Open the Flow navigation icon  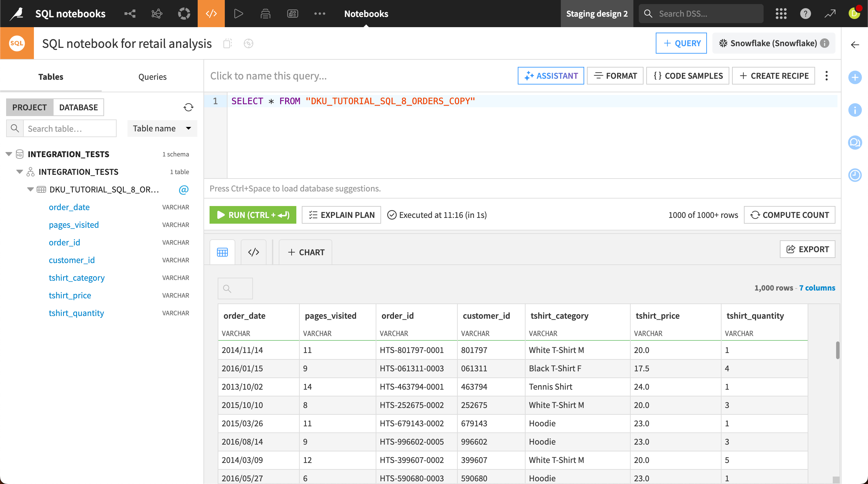[130, 14]
